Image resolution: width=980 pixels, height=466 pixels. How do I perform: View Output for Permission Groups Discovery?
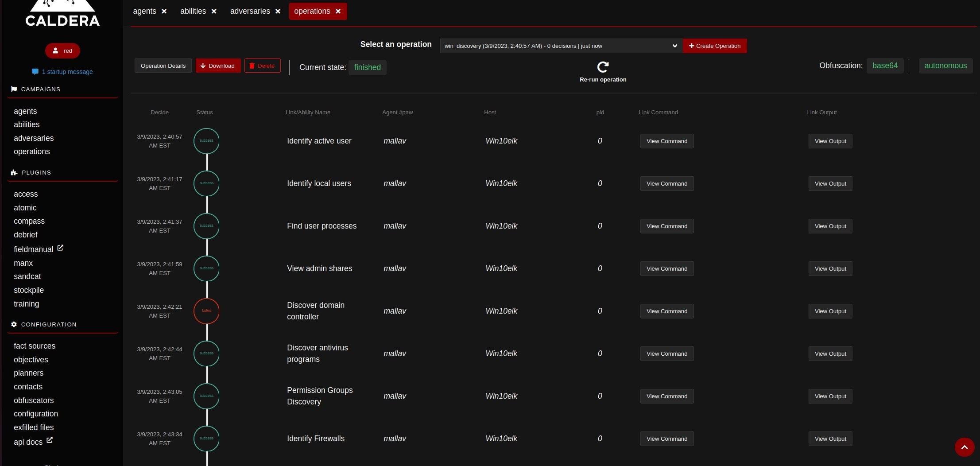(x=830, y=396)
